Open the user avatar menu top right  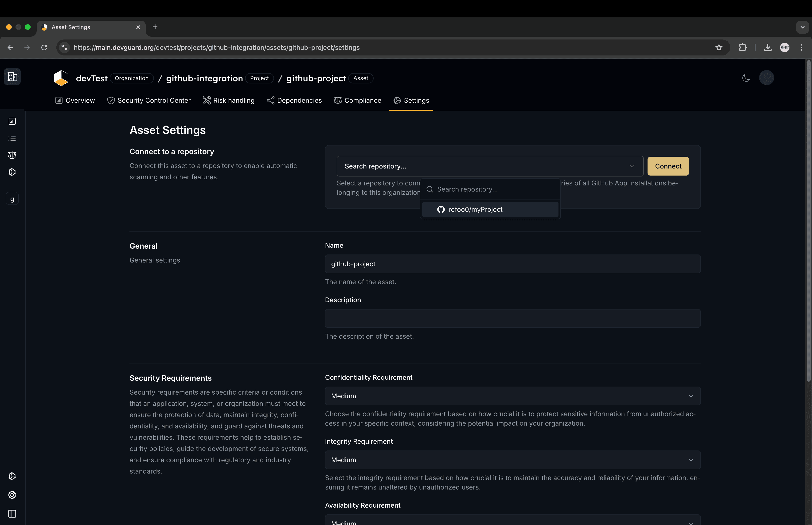tap(767, 77)
